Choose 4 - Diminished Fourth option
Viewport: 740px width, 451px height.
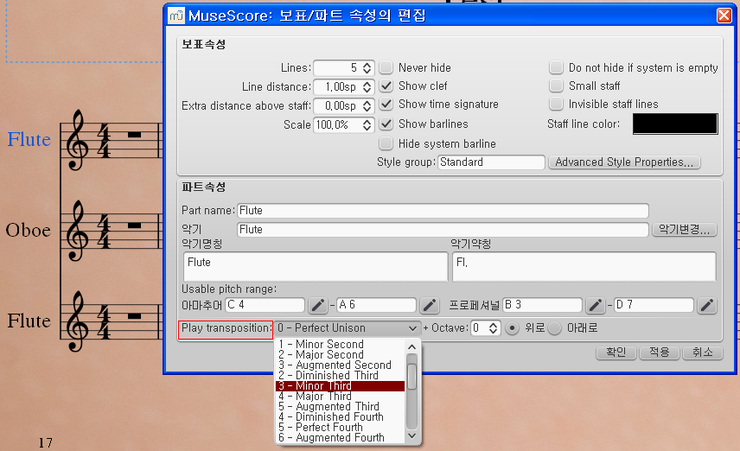pyautogui.click(x=340, y=417)
